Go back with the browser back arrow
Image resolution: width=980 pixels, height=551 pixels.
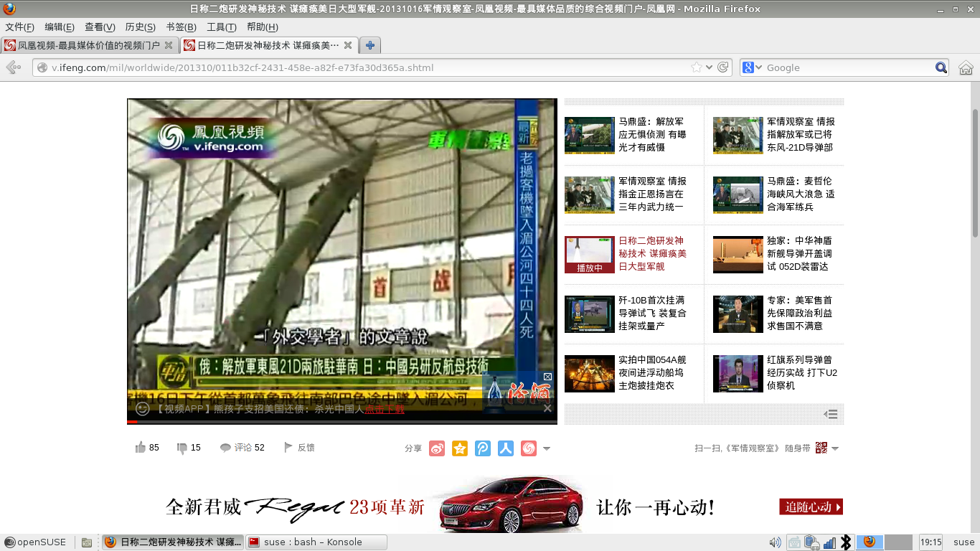click(x=13, y=67)
